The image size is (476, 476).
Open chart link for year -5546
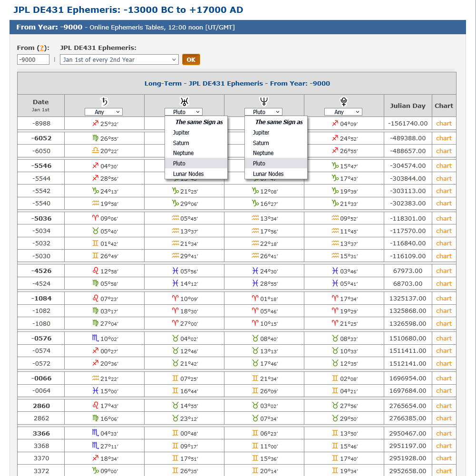[444, 166]
